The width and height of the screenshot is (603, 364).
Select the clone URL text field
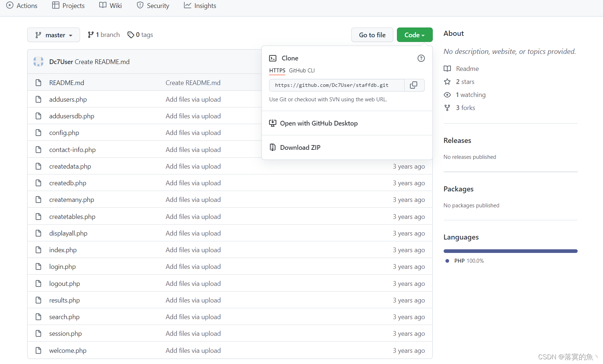pos(337,85)
